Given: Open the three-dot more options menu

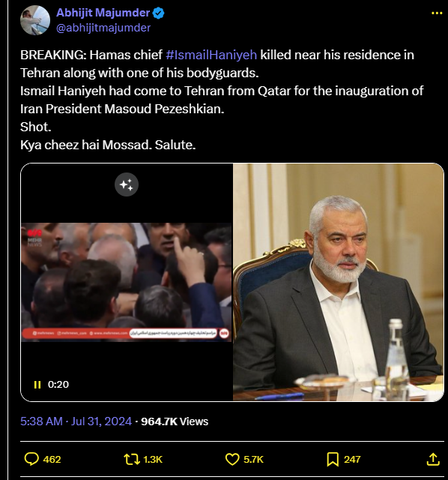Looking at the screenshot, I should pyautogui.click(x=437, y=13).
